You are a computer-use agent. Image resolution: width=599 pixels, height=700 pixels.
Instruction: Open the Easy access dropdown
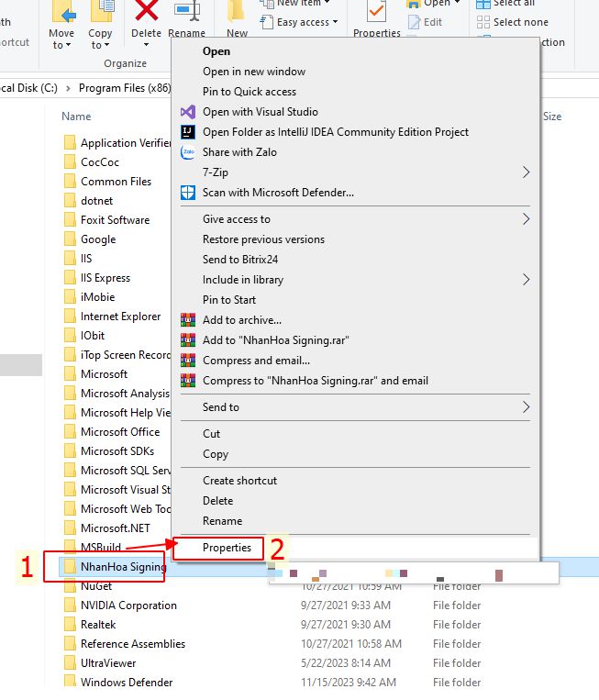point(299,22)
